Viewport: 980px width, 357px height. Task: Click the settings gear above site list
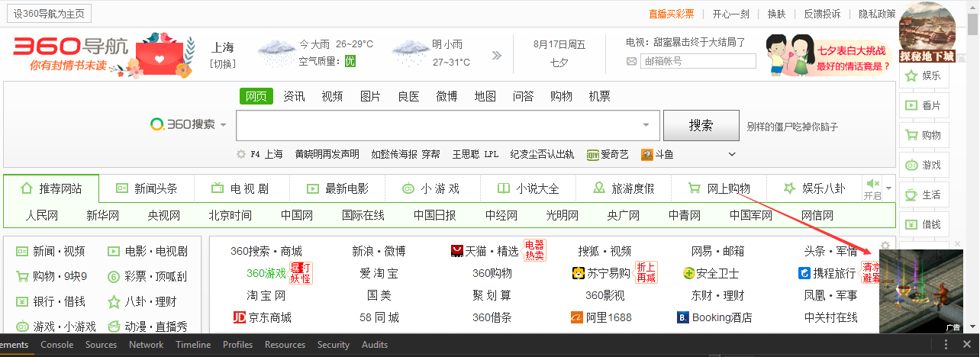tap(885, 246)
